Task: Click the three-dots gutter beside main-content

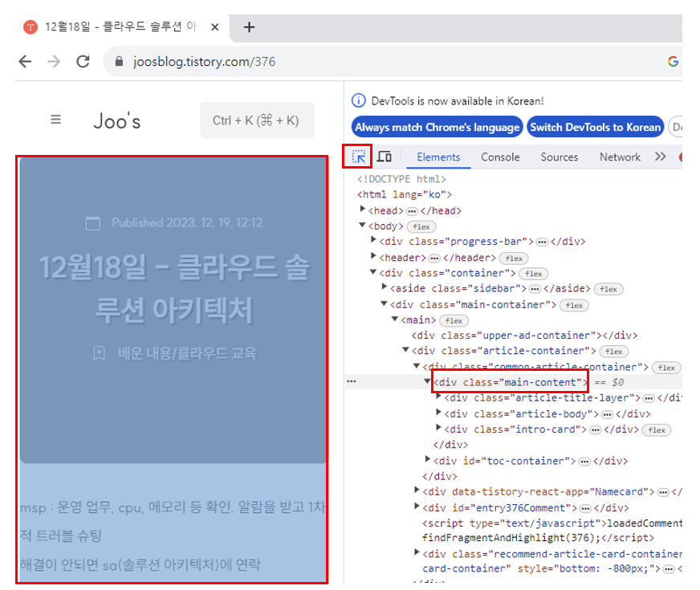Action: click(x=352, y=381)
